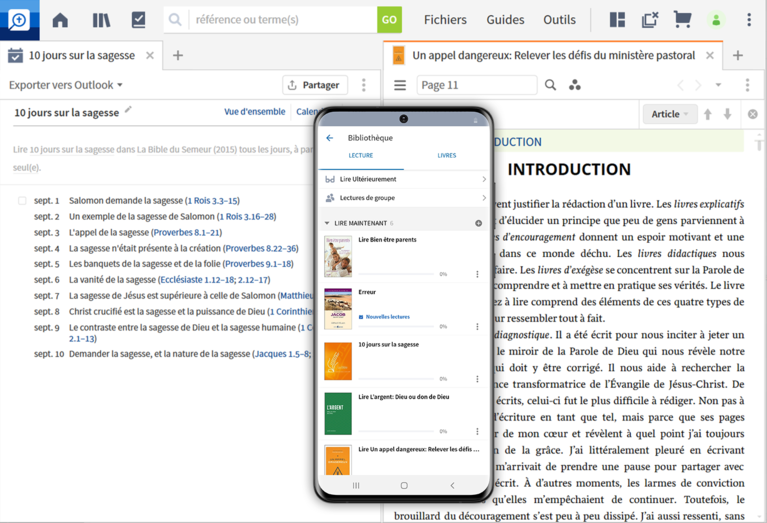The height and width of the screenshot is (523, 767).
Task: Close the locator bar x icon
Action: tap(753, 114)
